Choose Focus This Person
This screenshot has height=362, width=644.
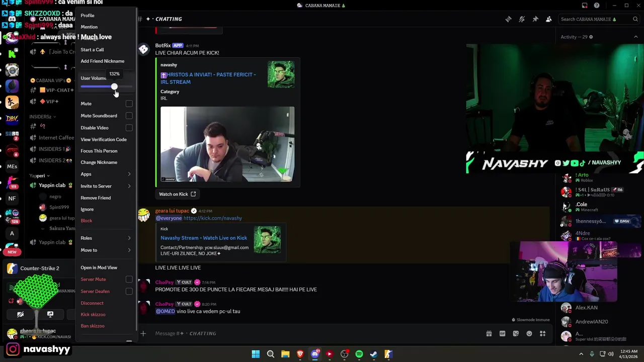[99, 151]
